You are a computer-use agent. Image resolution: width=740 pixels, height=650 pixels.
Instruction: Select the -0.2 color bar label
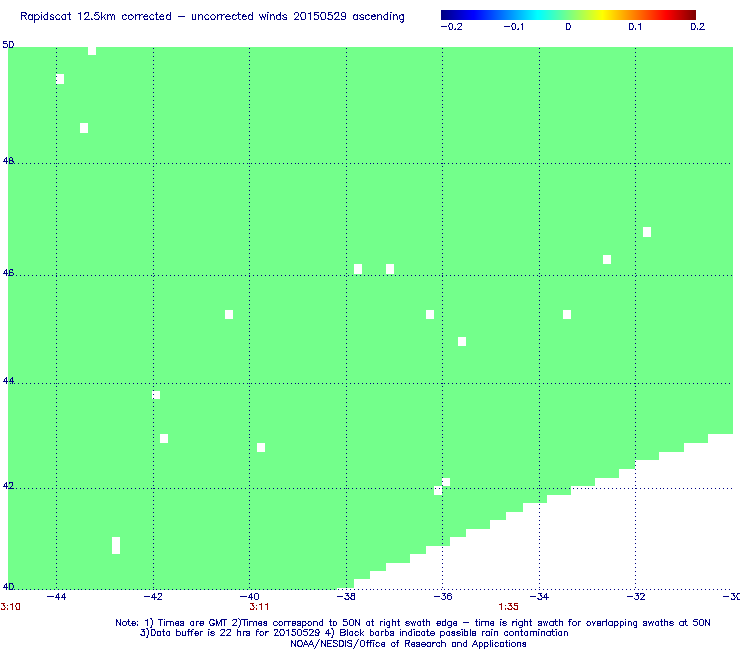(452, 27)
